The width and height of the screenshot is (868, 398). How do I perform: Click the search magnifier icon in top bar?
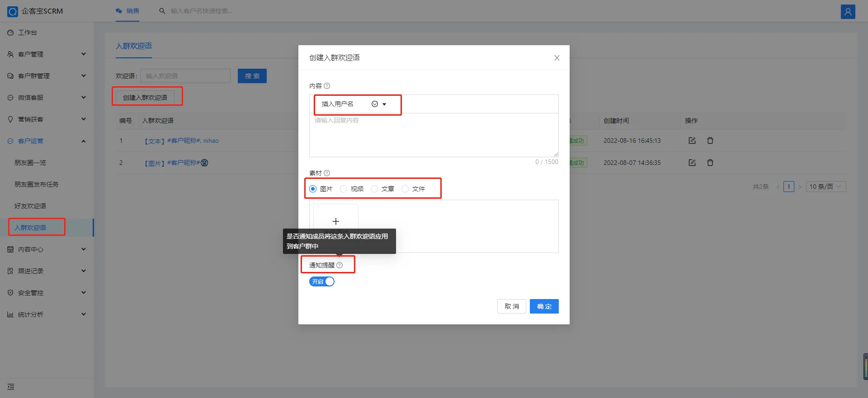162,11
